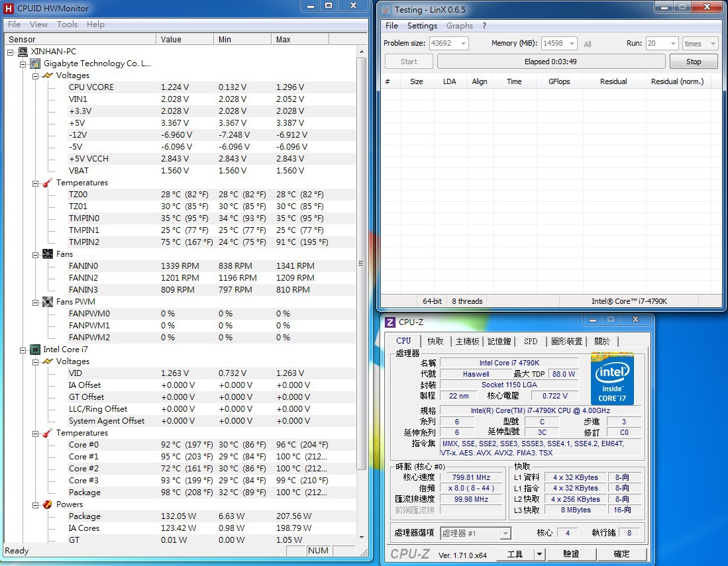Image resolution: width=728 pixels, height=566 pixels.
Task: Open the HWMonitor Help menu
Action: 95,24
